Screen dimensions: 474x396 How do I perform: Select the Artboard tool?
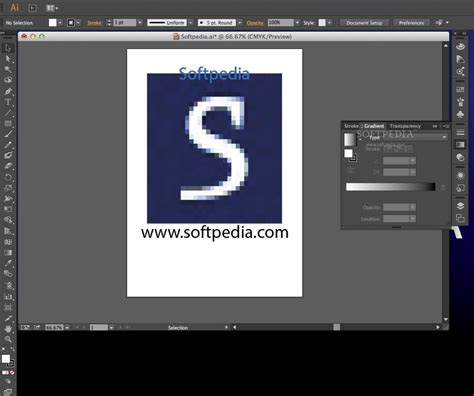coord(8,307)
